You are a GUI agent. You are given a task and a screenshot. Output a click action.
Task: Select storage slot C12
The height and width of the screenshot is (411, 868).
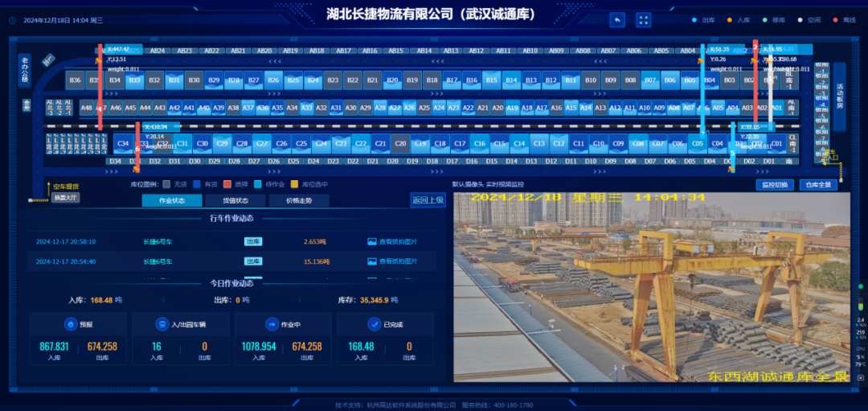(559, 143)
